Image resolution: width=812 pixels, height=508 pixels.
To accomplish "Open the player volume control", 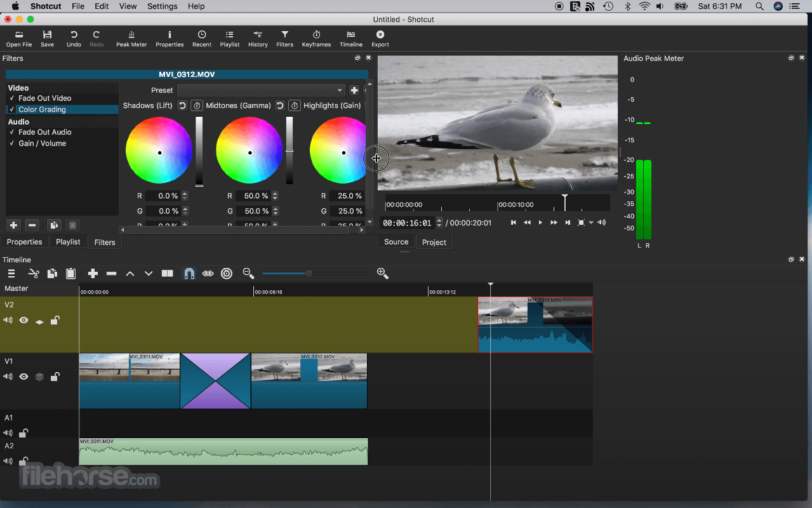I will coord(602,222).
